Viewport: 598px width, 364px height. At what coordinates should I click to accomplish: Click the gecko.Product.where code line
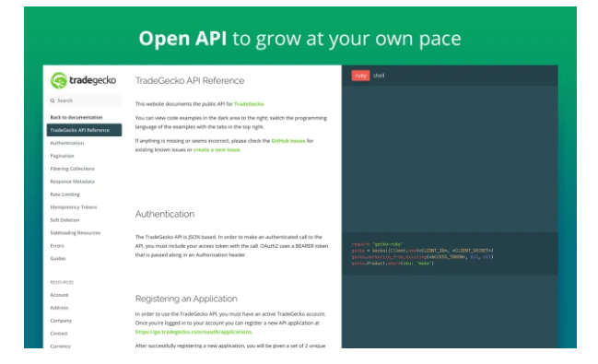pos(393,264)
